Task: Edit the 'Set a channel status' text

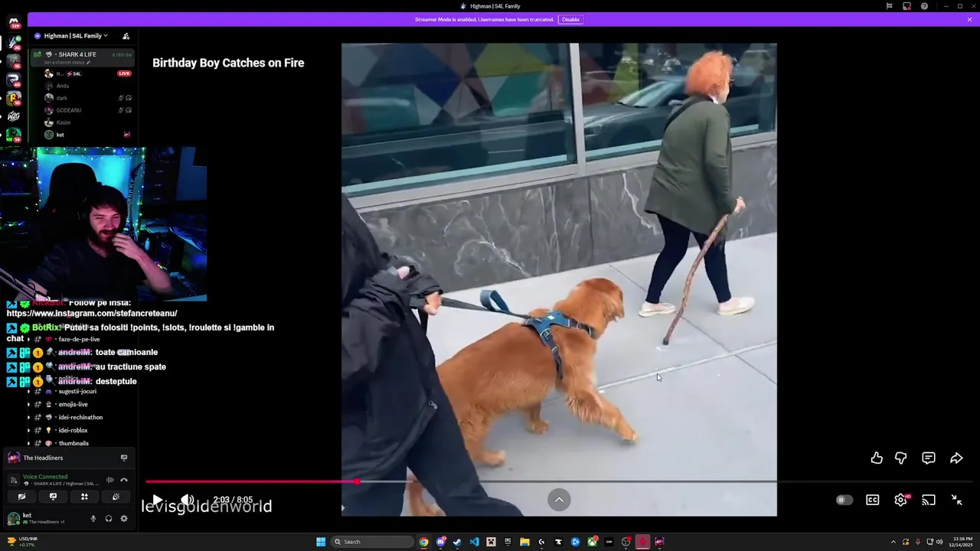Action: pyautogui.click(x=67, y=63)
